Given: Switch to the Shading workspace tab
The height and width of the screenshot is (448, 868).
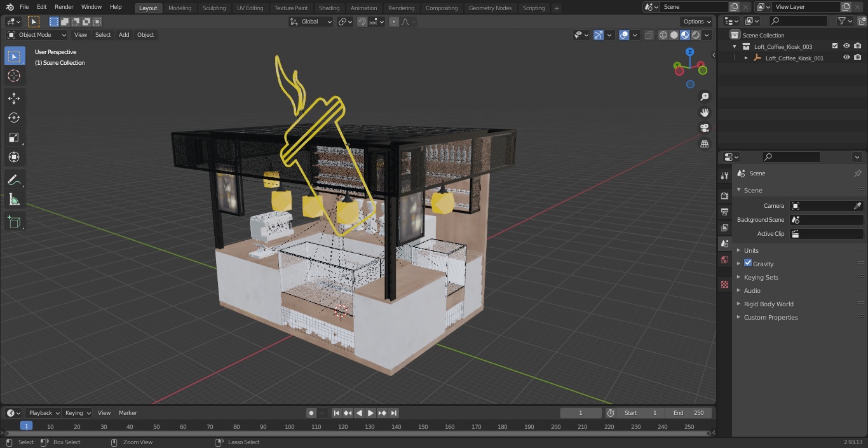Looking at the screenshot, I should click(329, 8).
